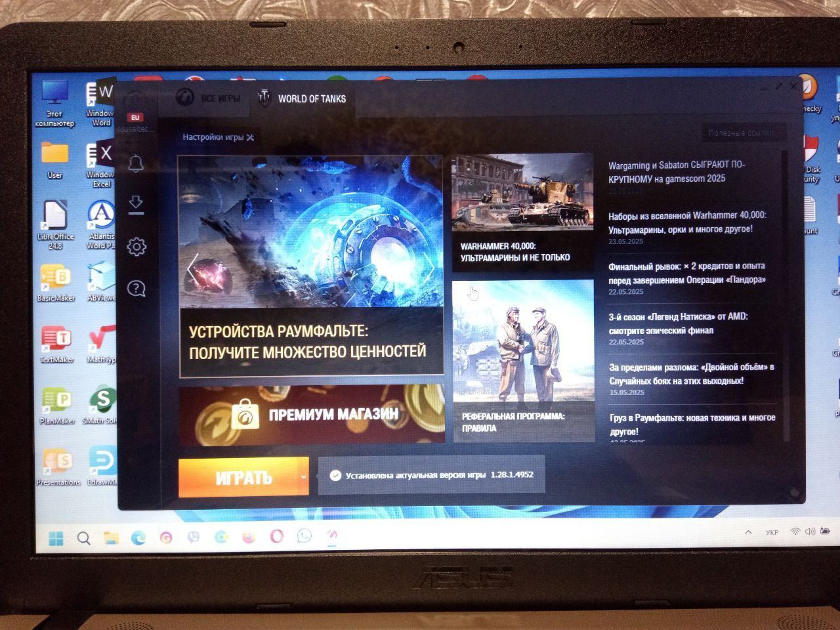Screen dimensions: 840x630
Task: Show previous banner slide arrow
Action: pyautogui.click(x=192, y=270)
